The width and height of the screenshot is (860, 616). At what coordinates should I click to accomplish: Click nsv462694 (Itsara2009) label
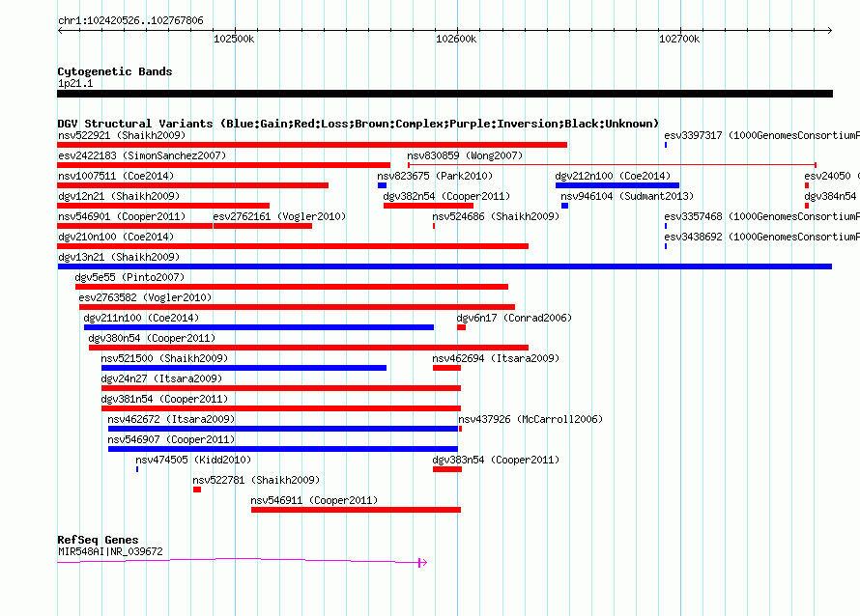click(x=496, y=358)
